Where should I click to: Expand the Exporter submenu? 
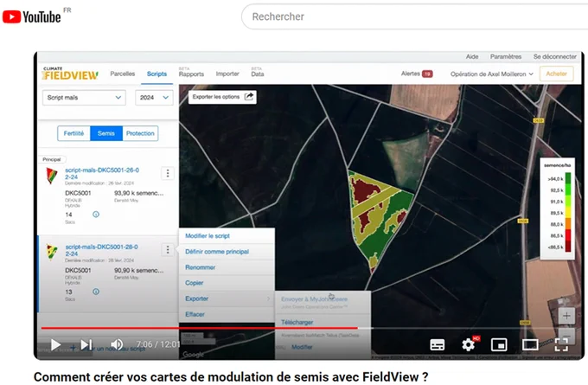click(227, 298)
